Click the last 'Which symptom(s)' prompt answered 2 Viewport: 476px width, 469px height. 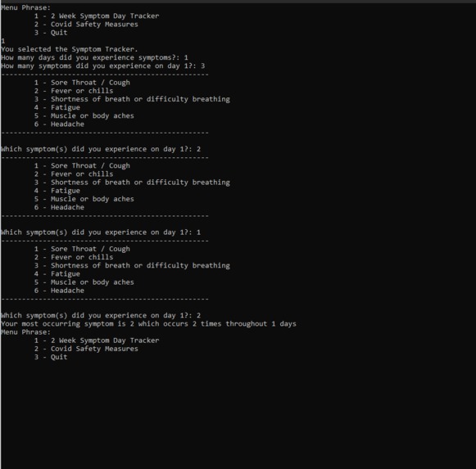coord(101,315)
